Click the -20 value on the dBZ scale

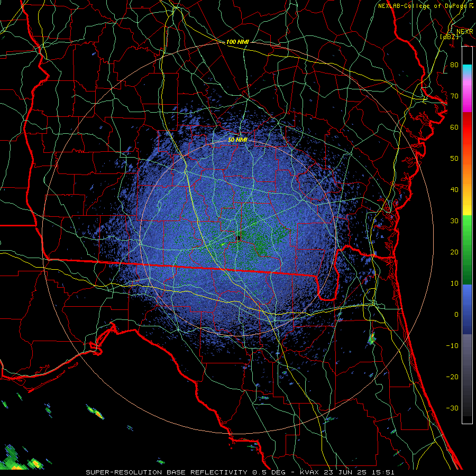click(452, 377)
